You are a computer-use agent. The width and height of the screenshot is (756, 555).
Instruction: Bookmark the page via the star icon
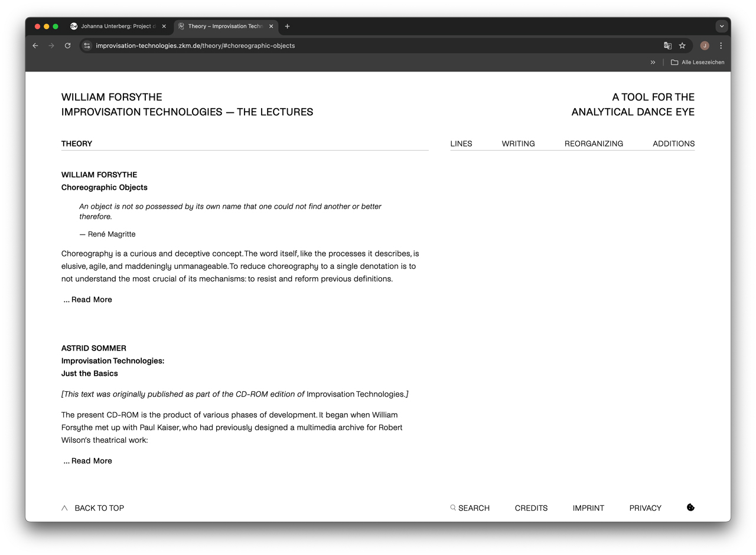(682, 45)
